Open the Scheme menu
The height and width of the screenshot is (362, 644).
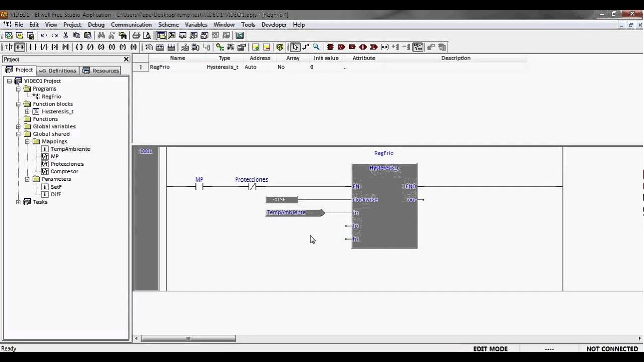tap(169, 24)
